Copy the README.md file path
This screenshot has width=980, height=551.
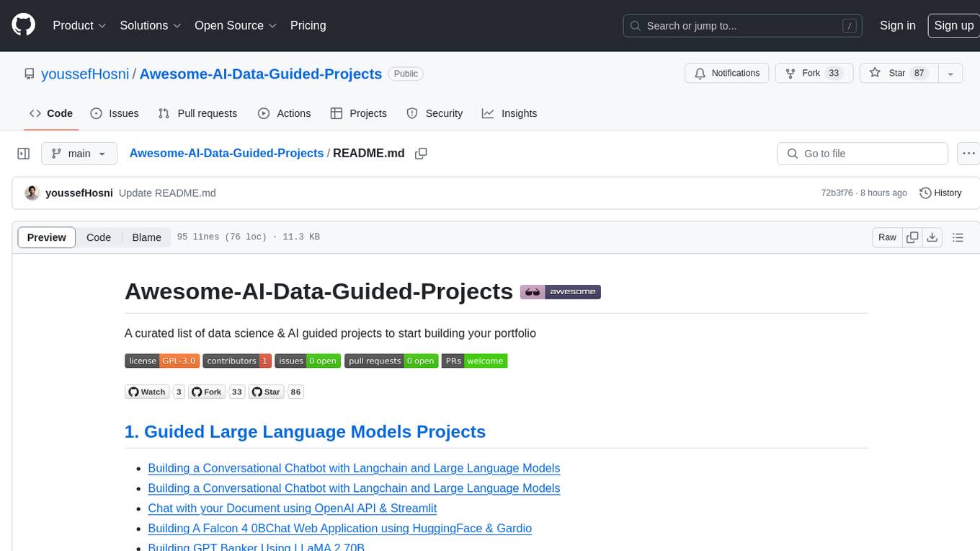pos(422,154)
